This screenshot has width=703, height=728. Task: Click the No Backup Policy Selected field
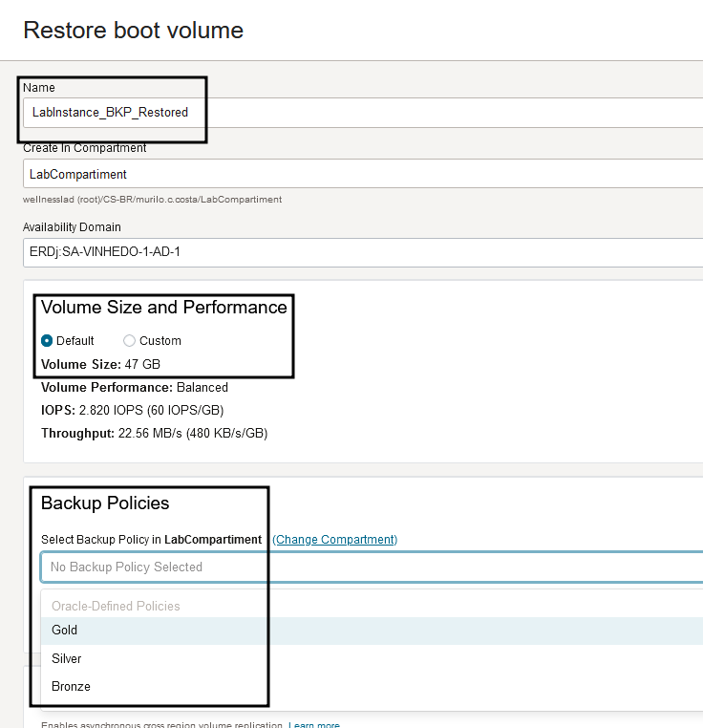coord(373,567)
